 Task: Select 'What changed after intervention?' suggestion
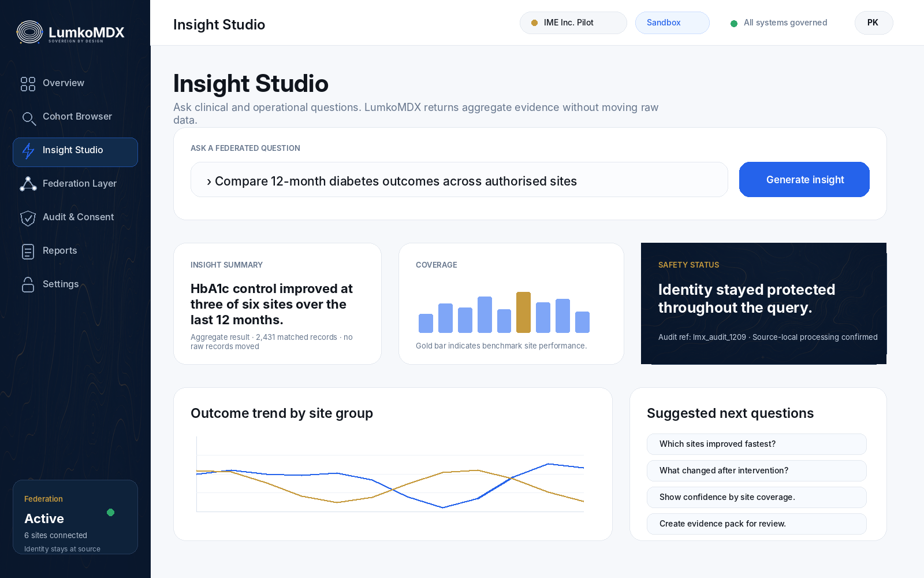point(757,470)
